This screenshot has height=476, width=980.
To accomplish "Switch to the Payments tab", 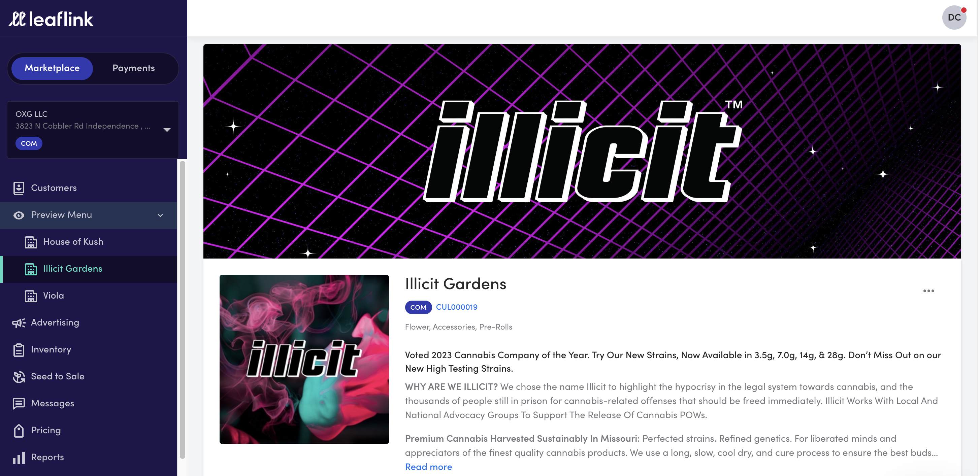I will pyautogui.click(x=133, y=67).
